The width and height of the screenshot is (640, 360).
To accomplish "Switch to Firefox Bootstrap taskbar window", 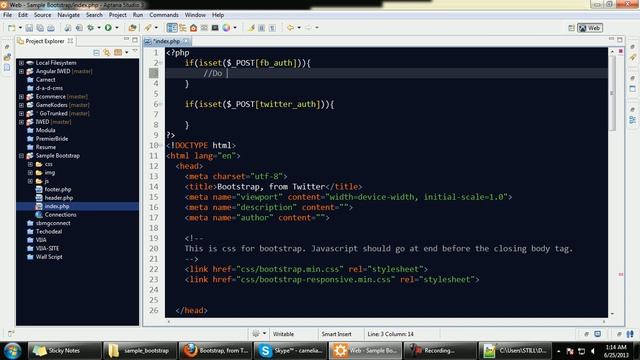I will (x=215, y=351).
